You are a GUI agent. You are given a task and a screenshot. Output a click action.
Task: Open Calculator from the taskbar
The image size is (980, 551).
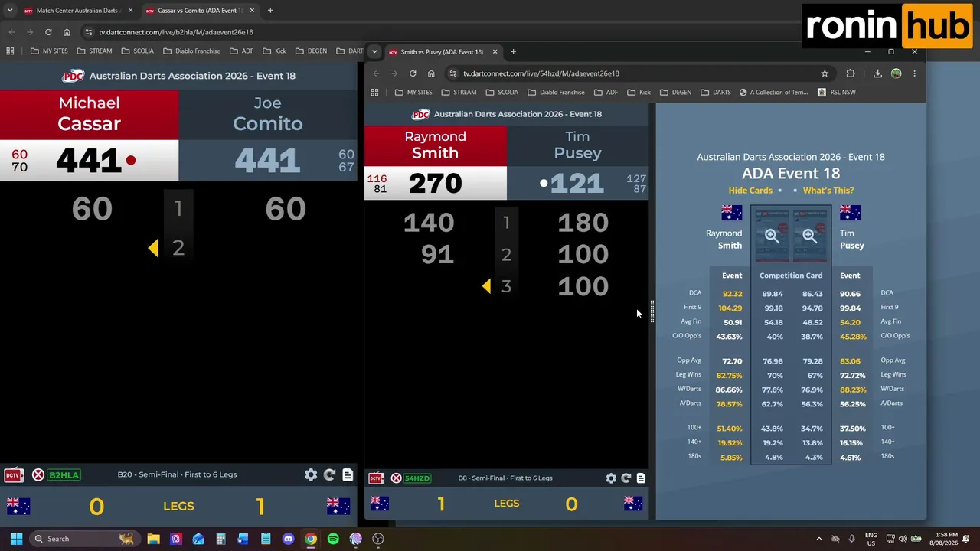pyautogui.click(x=220, y=539)
